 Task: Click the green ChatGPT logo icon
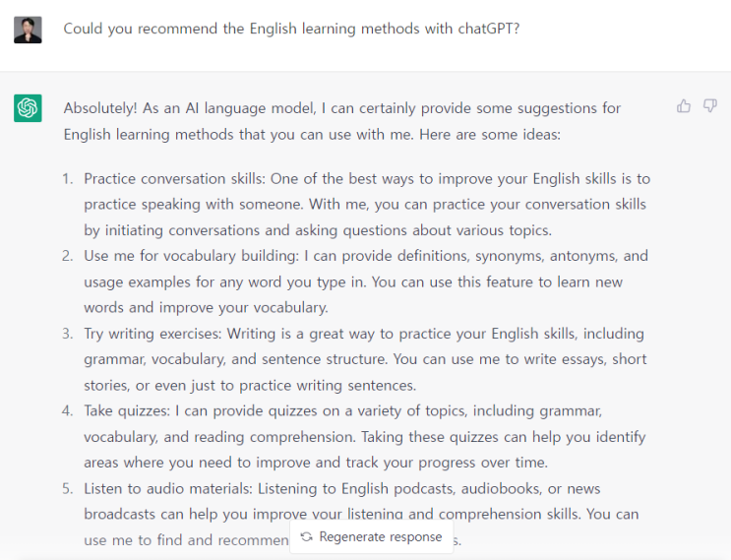pos(28,108)
